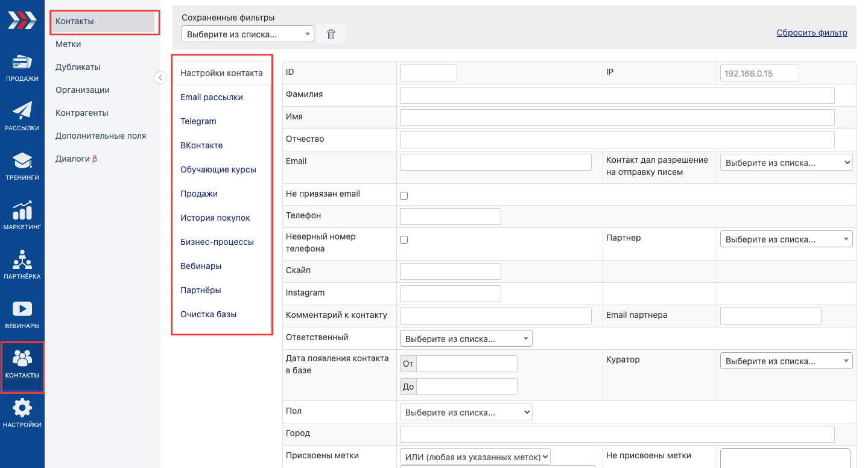The width and height of the screenshot is (868, 468).
Task: Switch to Партнёры filter tab
Action: click(201, 290)
